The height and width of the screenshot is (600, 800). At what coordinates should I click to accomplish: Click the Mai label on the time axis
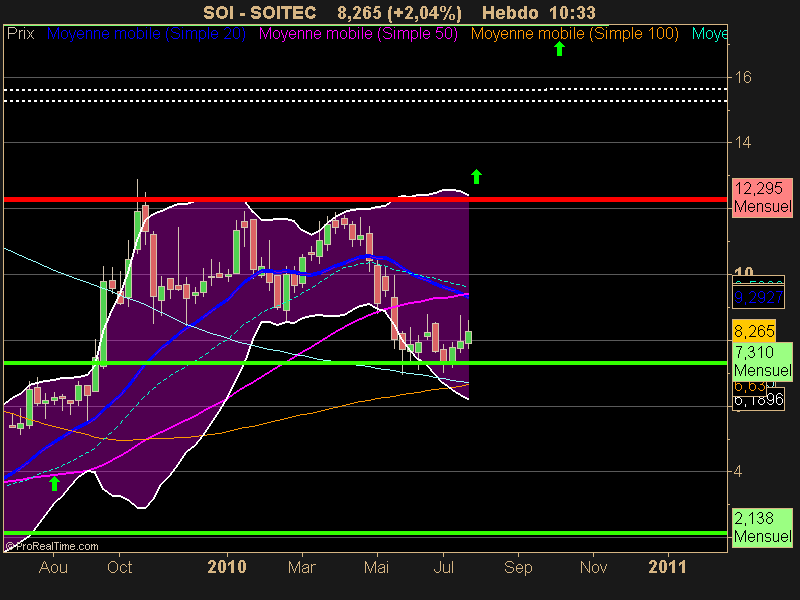377,567
